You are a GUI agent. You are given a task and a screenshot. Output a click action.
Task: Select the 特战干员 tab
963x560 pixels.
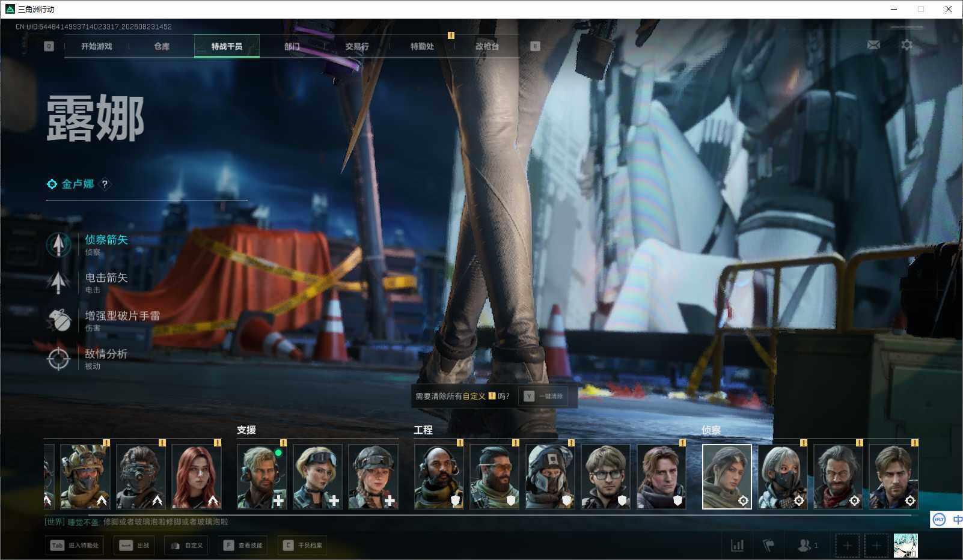[x=227, y=46]
